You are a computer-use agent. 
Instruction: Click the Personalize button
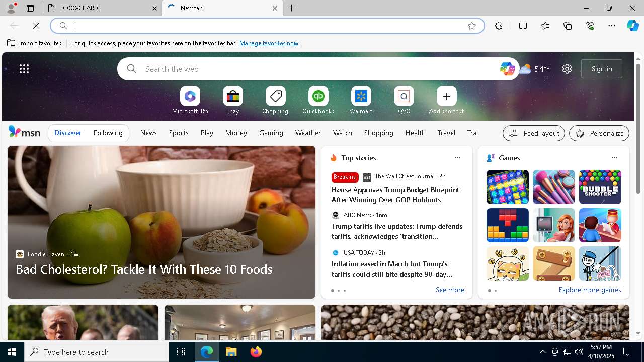pos(599,133)
